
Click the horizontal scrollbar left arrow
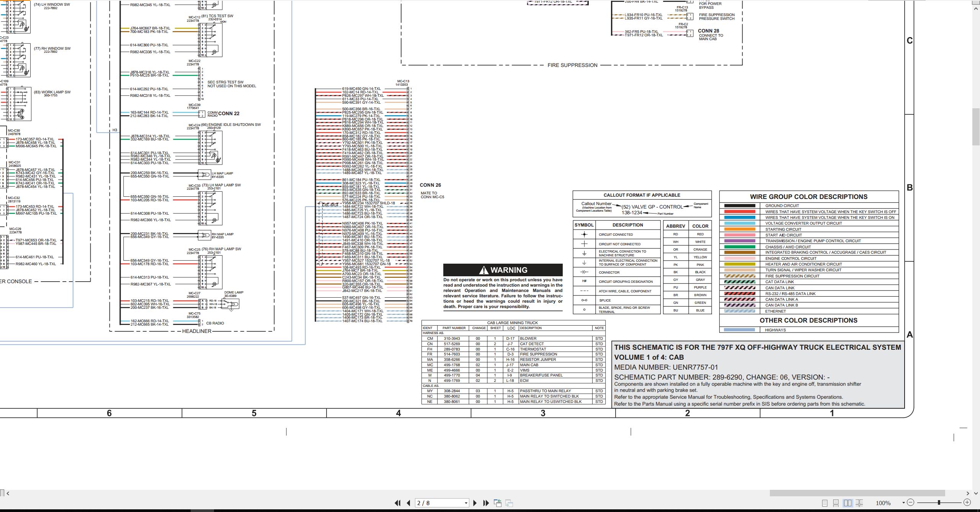click(8, 493)
